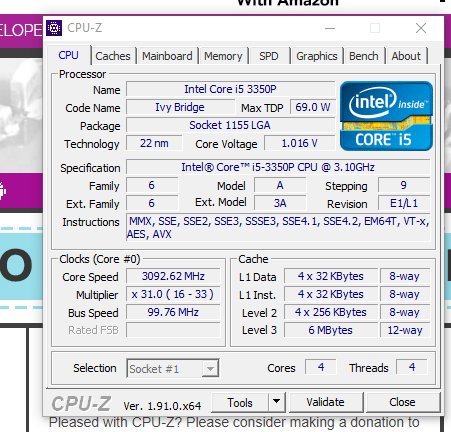Click the Intel Core i5 logo badge

point(386,116)
